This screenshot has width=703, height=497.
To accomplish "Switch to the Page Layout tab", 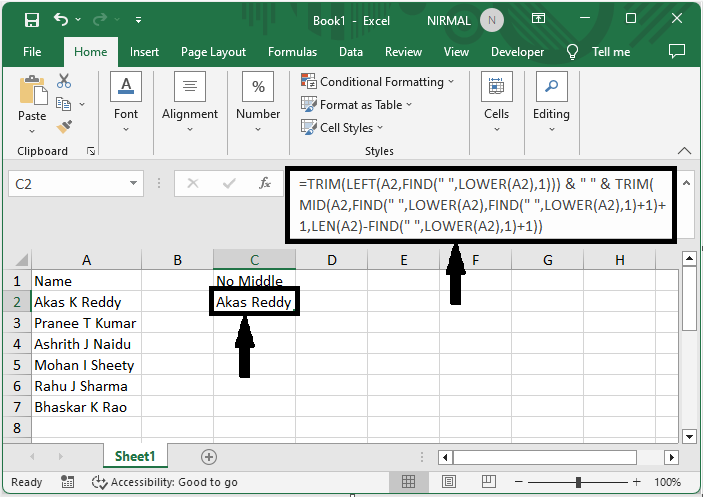I will coord(213,52).
